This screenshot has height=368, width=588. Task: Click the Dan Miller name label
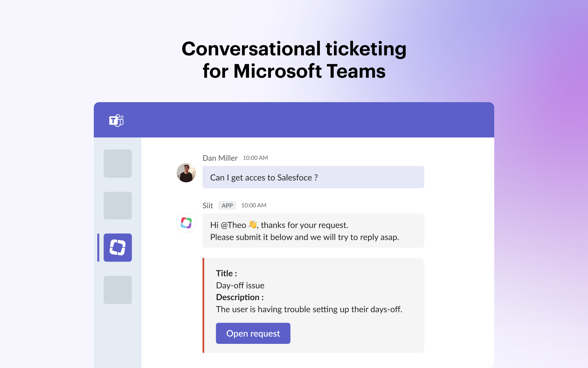click(220, 158)
